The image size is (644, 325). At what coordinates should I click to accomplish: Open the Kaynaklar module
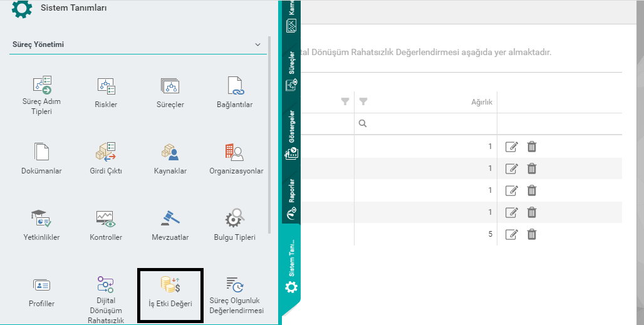[x=169, y=152]
